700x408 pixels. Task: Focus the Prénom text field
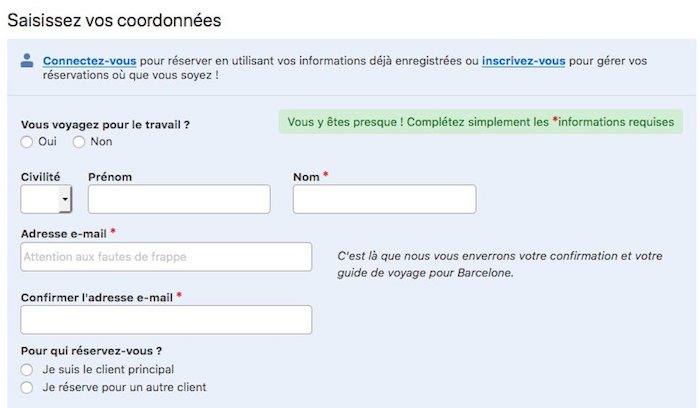(179, 199)
